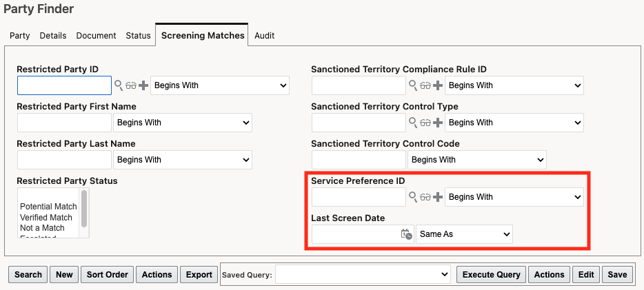The height and width of the screenshot is (290, 644).
Task: Select 'Potential Match' status option
Action: click(48, 207)
